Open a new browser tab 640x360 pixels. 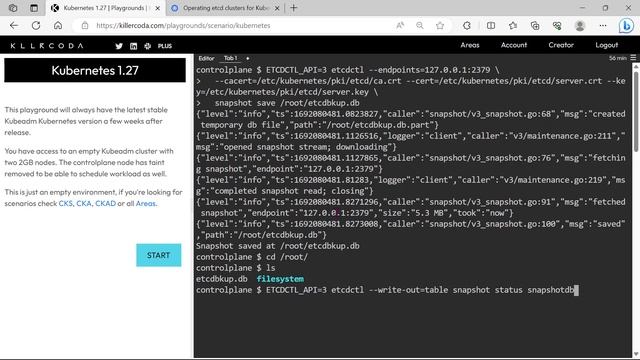pyautogui.click(x=293, y=8)
